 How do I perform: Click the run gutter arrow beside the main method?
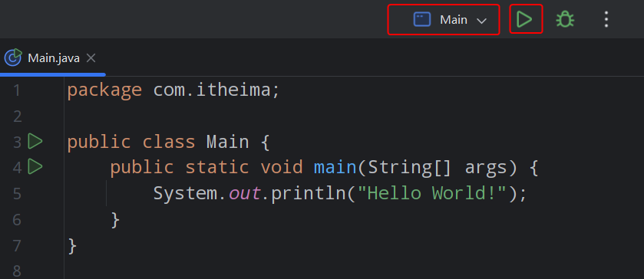pos(35,166)
